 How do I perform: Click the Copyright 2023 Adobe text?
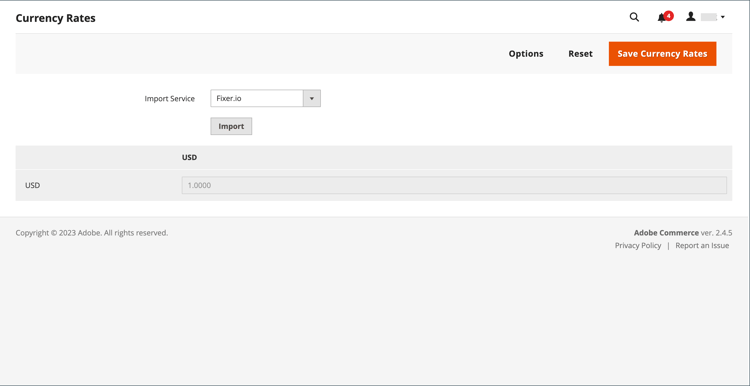(x=92, y=233)
